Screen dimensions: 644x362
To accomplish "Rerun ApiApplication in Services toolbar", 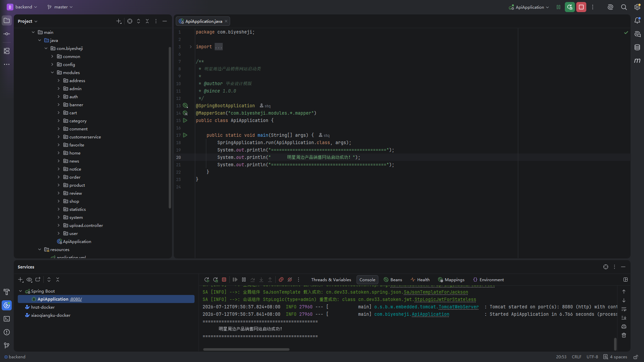I will (207, 280).
